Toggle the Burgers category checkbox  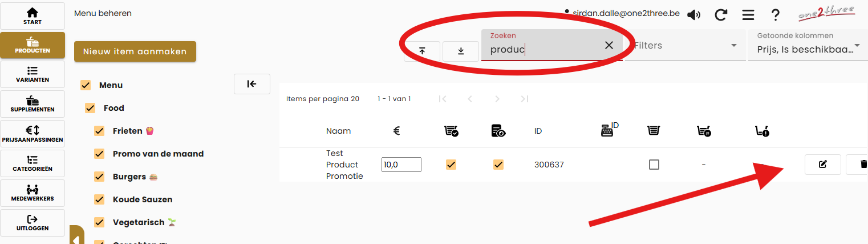[99, 177]
